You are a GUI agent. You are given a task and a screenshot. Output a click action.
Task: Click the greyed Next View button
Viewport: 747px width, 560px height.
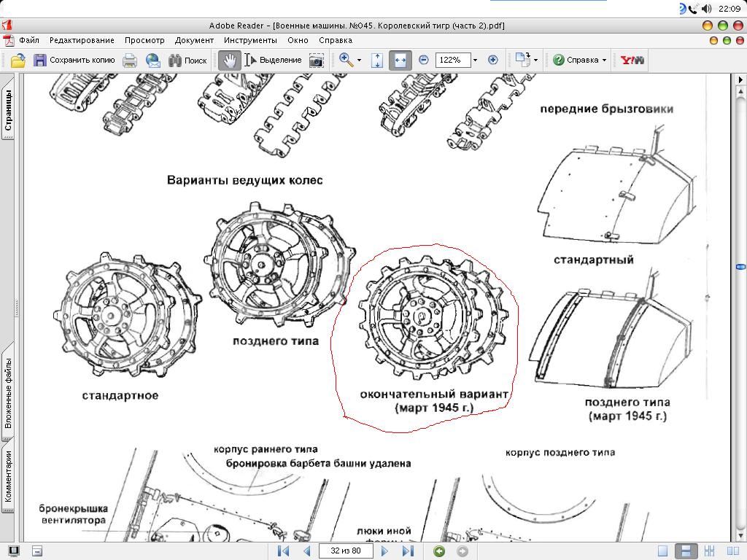pyautogui.click(x=462, y=551)
